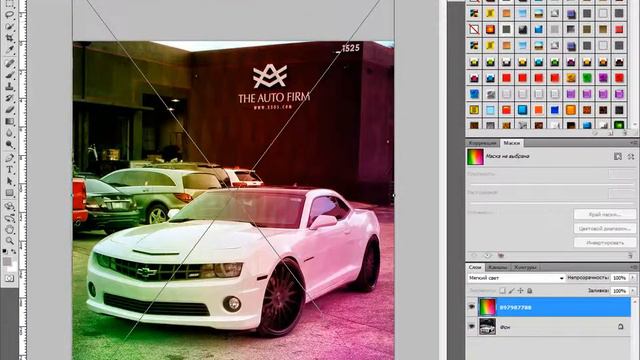Select the Фон layer thumbnail
The width and height of the screenshot is (640, 360).
[487, 327]
